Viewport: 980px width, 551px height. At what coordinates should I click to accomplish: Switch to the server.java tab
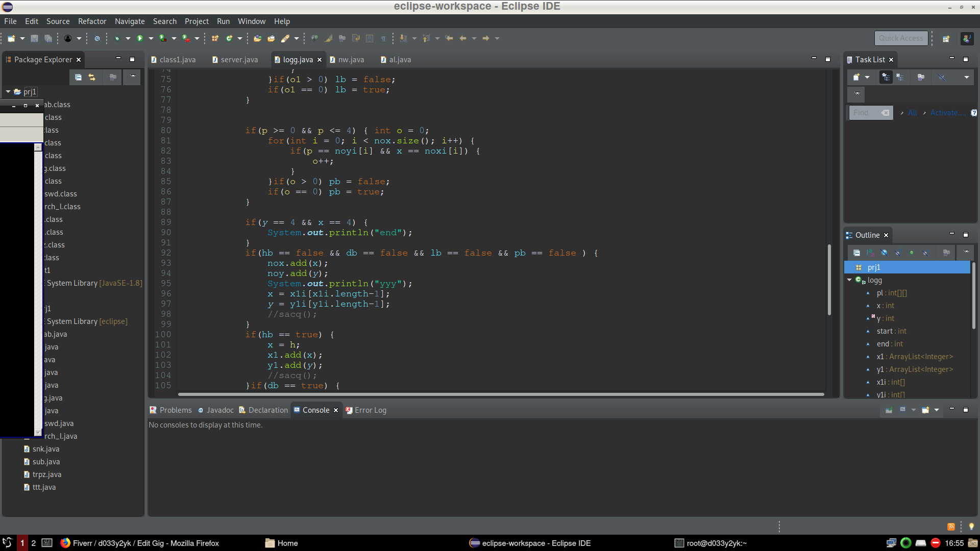(x=238, y=60)
